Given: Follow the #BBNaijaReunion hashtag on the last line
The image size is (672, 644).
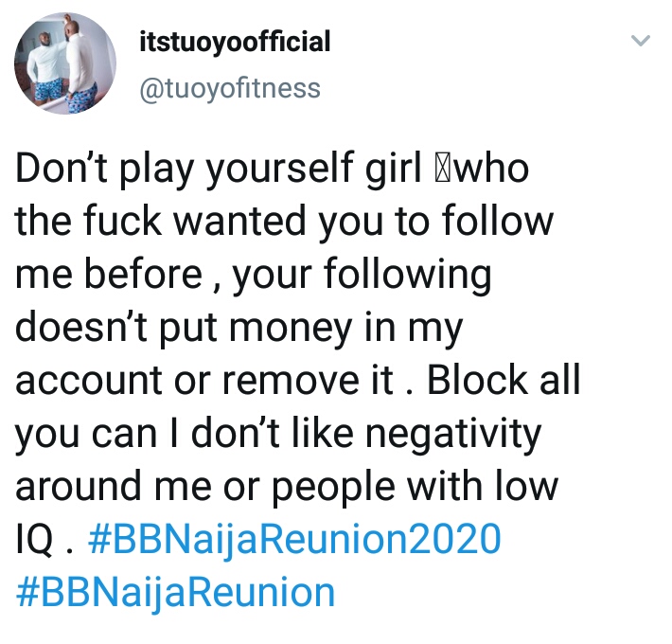Looking at the screenshot, I should [x=176, y=592].
